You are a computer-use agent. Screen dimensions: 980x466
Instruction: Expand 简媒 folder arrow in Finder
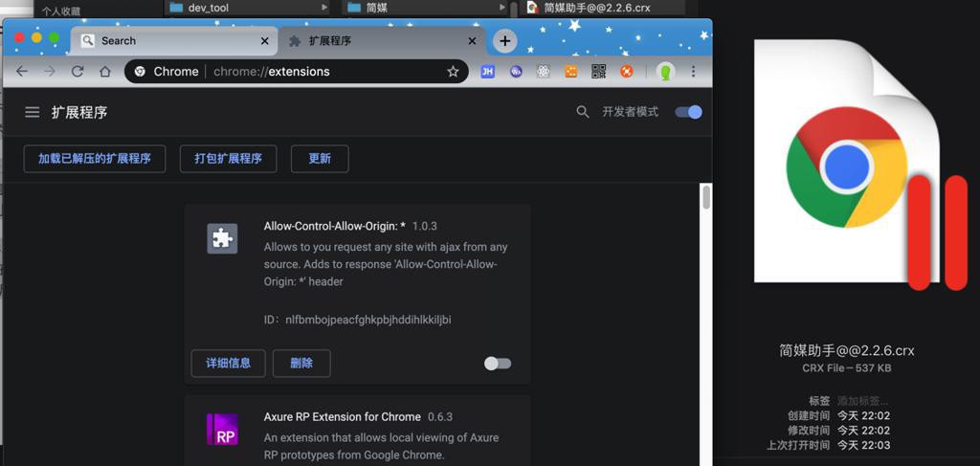pos(501,8)
